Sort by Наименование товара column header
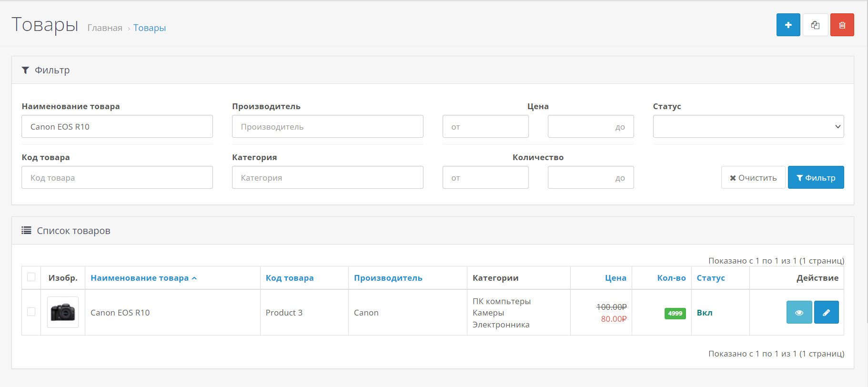This screenshot has width=868, height=387. (x=140, y=278)
